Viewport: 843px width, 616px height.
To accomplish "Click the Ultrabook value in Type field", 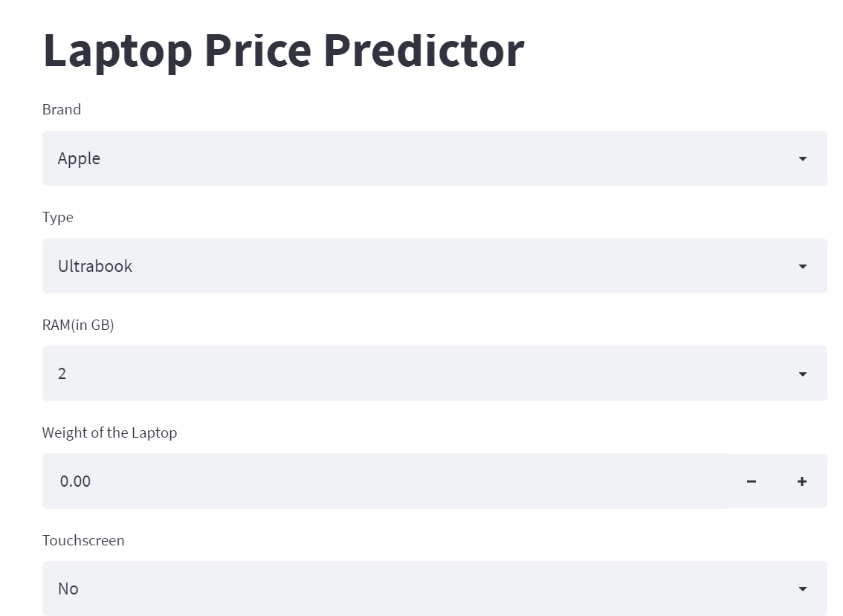I will 94,265.
